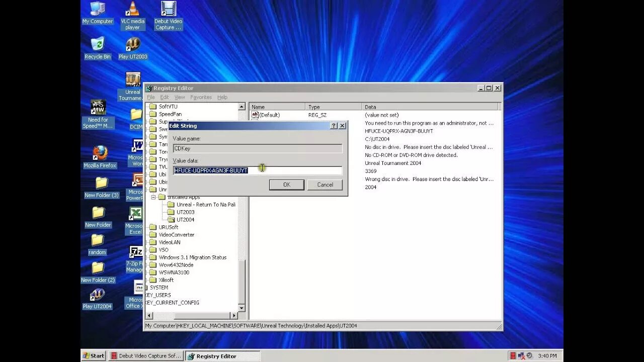The width and height of the screenshot is (644, 362).
Task: Click the greyed Value name field
Action: pyautogui.click(x=258, y=148)
